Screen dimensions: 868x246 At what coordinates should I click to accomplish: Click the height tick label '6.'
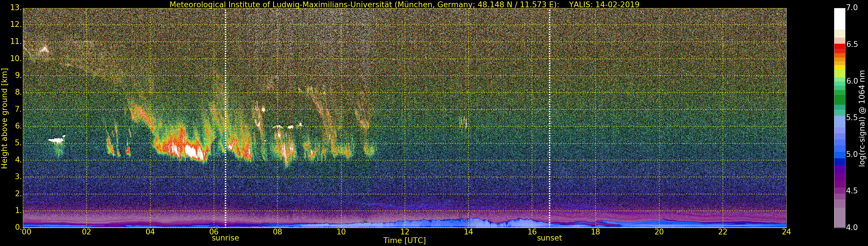[18, 126]
